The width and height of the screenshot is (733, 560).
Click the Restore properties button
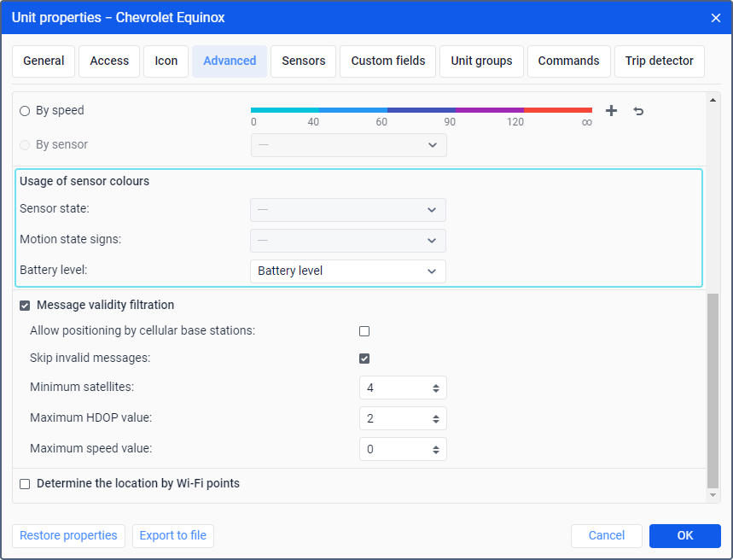[68, 536]
